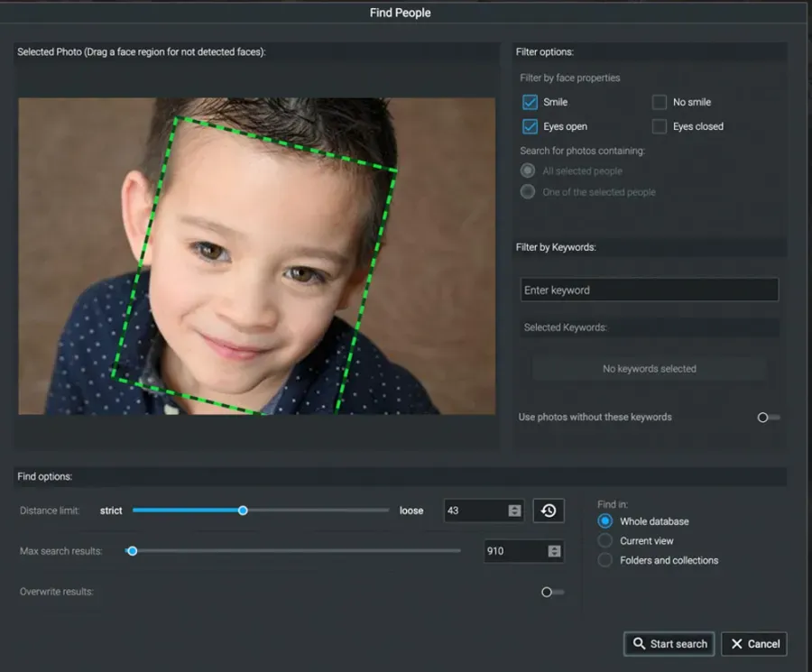Uncheck the Eyes open filter

(530, 126)
